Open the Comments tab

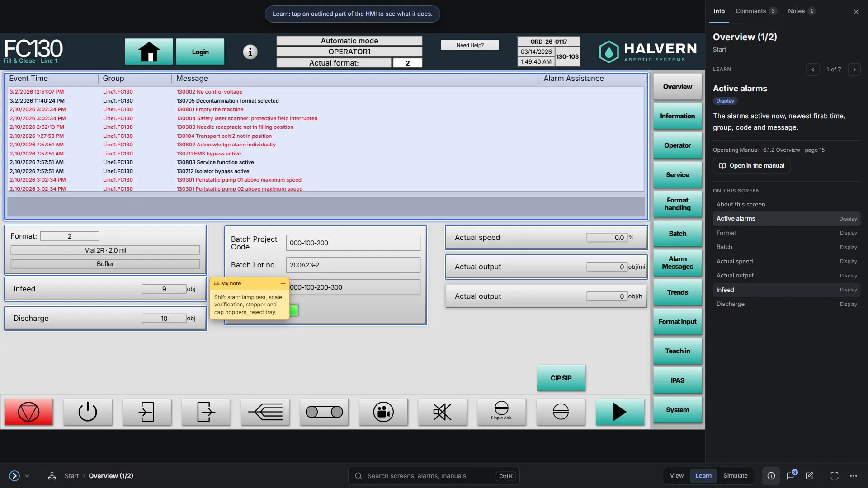coord(756,11)
